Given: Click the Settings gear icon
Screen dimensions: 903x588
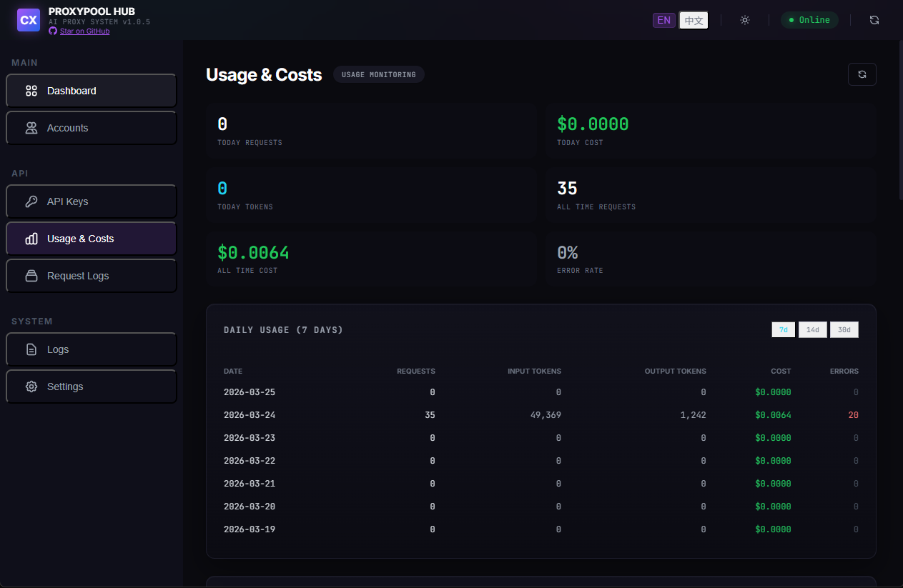Looking at the screenshot, I should 31,387.
